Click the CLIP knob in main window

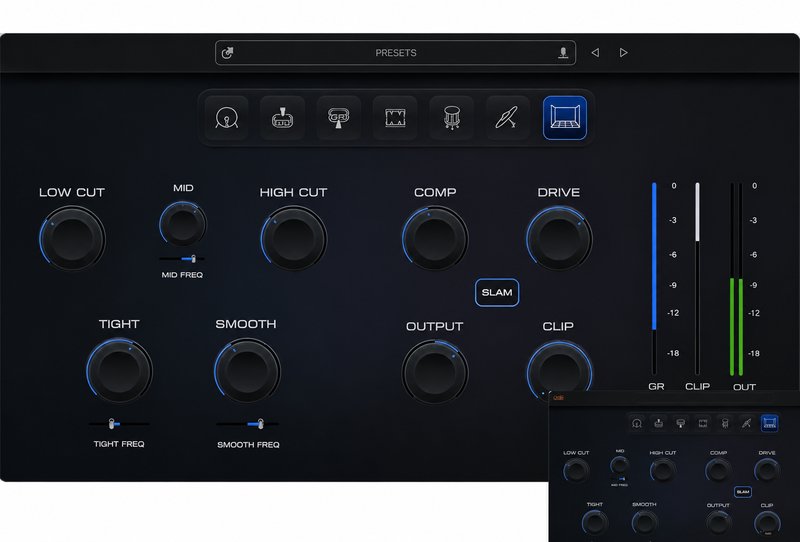[559, 372]
